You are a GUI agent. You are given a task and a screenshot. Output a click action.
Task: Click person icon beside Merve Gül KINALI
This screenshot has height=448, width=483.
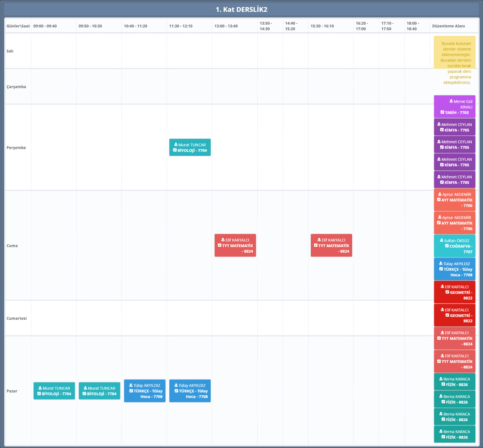tap(451, 101)
